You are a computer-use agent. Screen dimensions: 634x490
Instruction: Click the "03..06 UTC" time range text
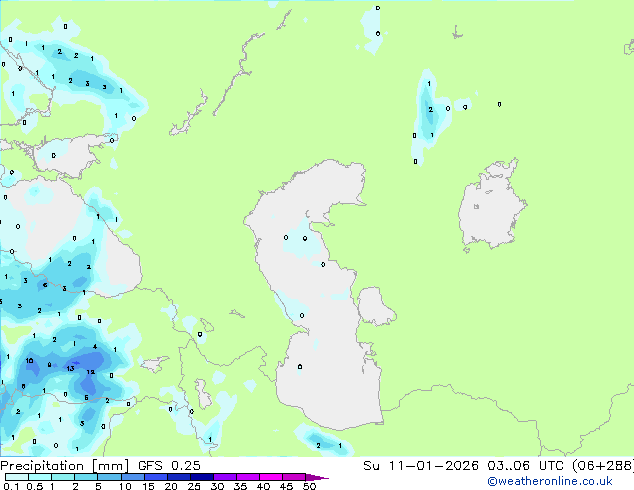[x=525, y=466]
